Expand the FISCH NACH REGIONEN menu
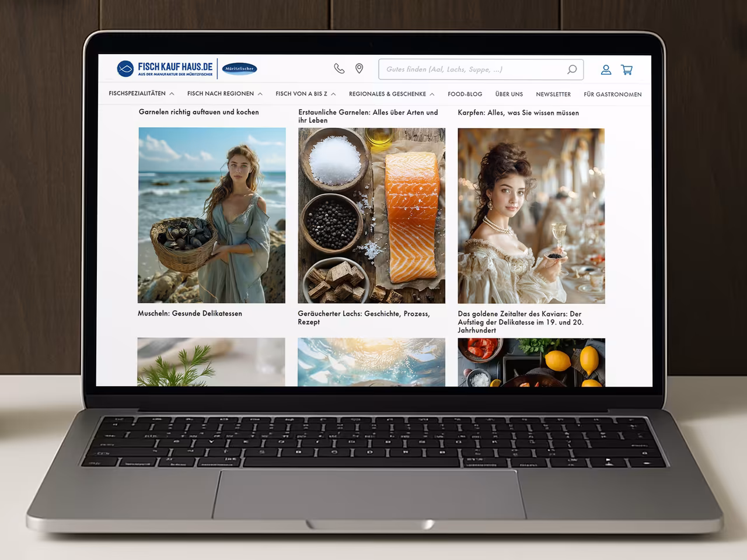 pos(221,93)
